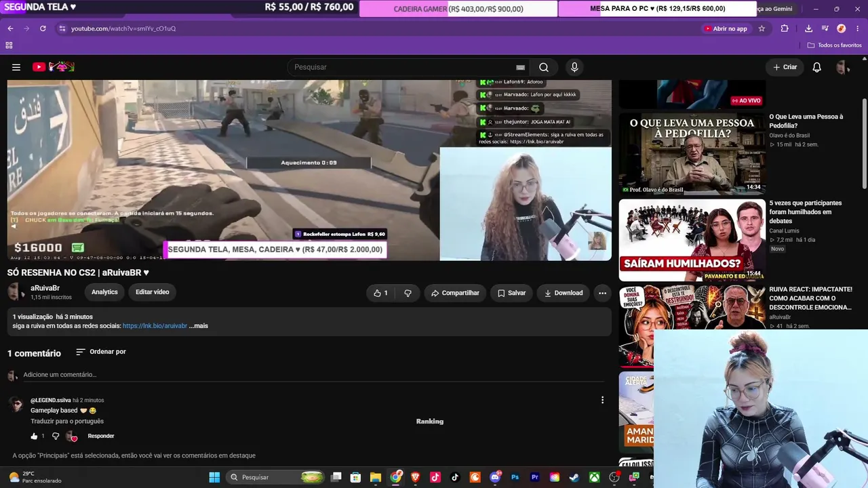Screen dimensions: 868x488
Task: Open browser extensions puzzle icon
Action: coord(785,28)
